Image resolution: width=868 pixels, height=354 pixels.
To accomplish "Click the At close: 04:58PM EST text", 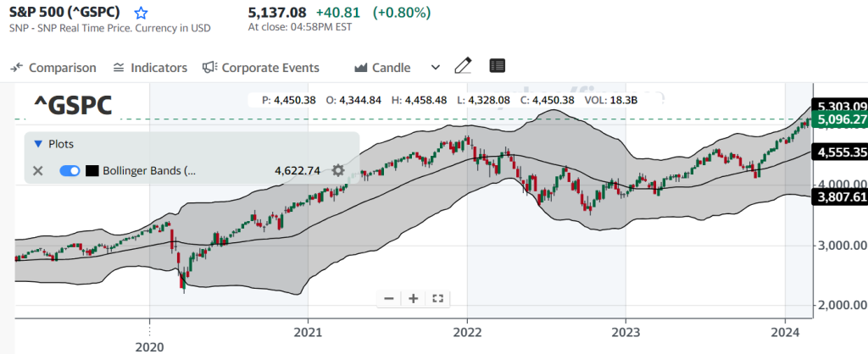I will 299,26.
